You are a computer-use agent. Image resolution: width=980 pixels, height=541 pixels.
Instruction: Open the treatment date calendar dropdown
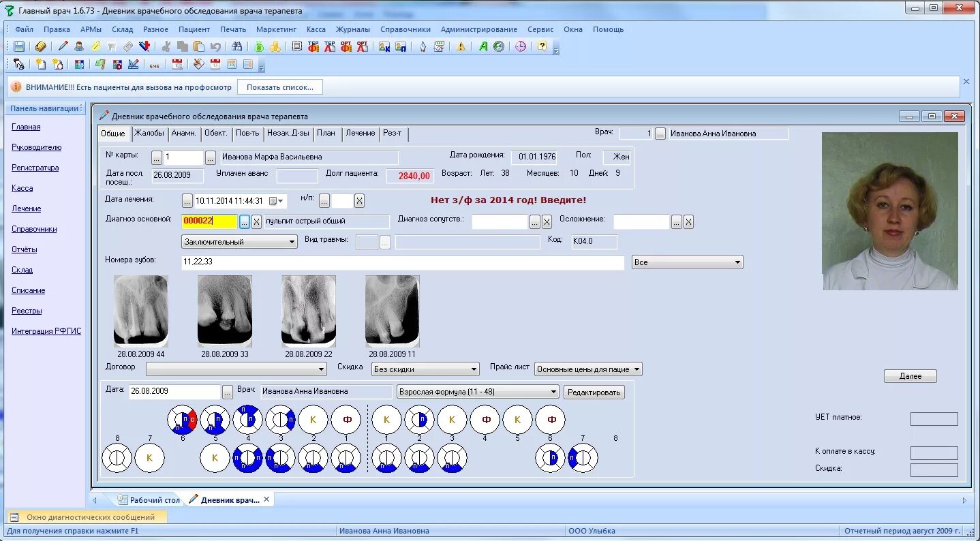277,201
